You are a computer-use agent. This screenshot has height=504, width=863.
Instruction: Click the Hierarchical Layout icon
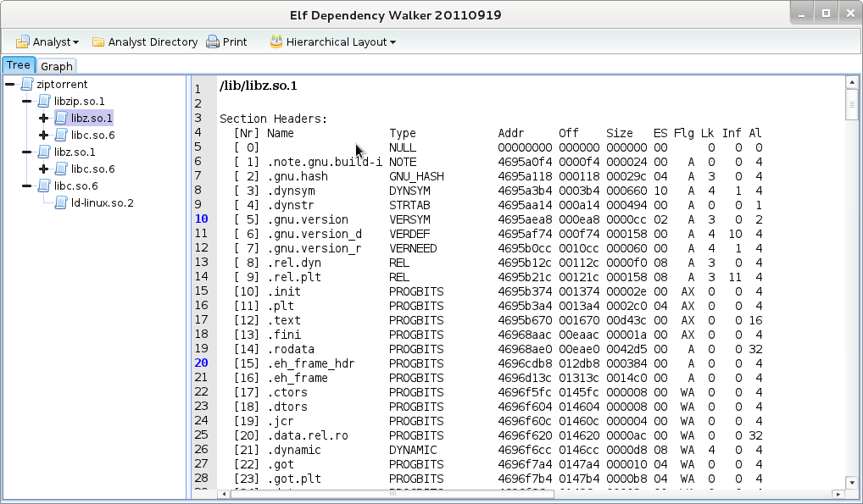[276, 42]
